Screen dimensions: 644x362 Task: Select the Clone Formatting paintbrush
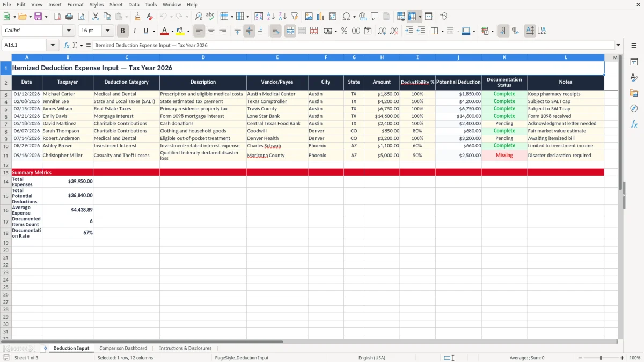click(138, 17)
